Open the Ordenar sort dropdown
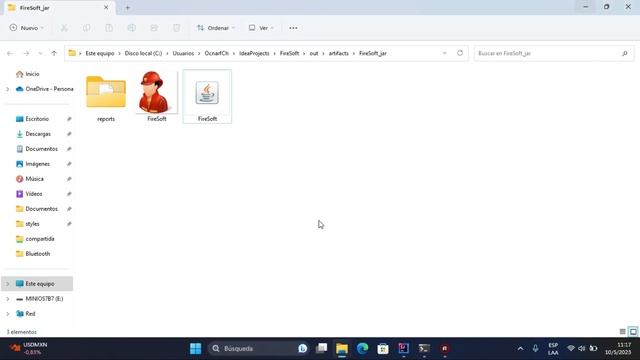 216,28
